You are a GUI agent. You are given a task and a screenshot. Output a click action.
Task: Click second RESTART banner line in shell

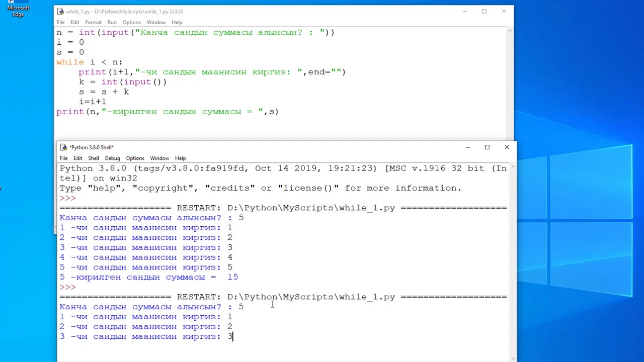283,297
